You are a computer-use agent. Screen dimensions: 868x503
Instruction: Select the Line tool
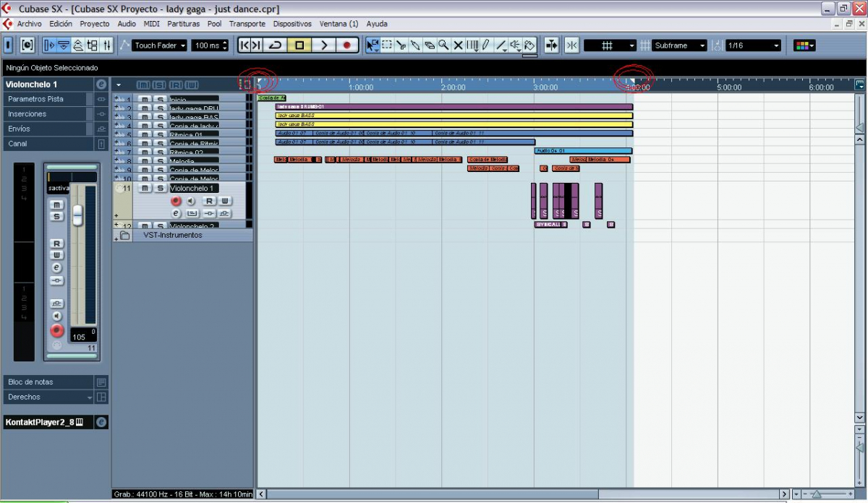point(501,45)
